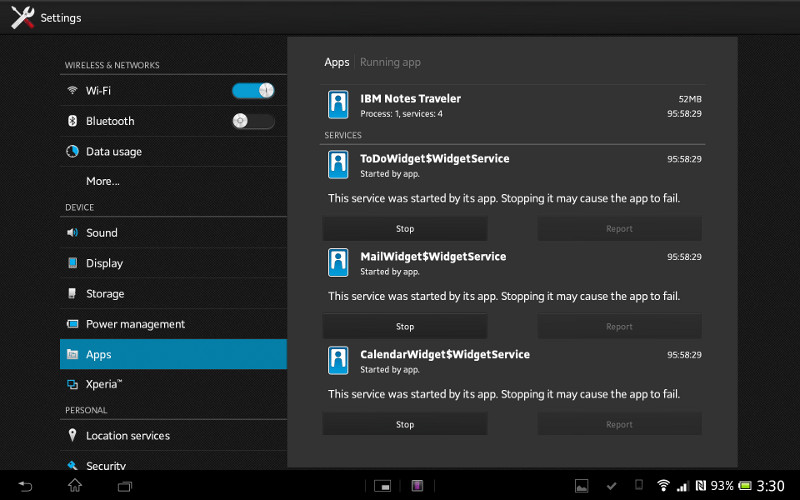Open Xperia settings
Viewport: 800px width, 500px height.
click(x=173, y=384)
